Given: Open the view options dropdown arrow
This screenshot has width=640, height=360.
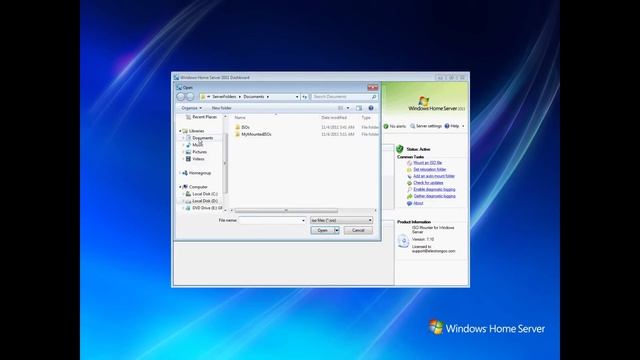Looking at the screenshot, I should (348, 108).
